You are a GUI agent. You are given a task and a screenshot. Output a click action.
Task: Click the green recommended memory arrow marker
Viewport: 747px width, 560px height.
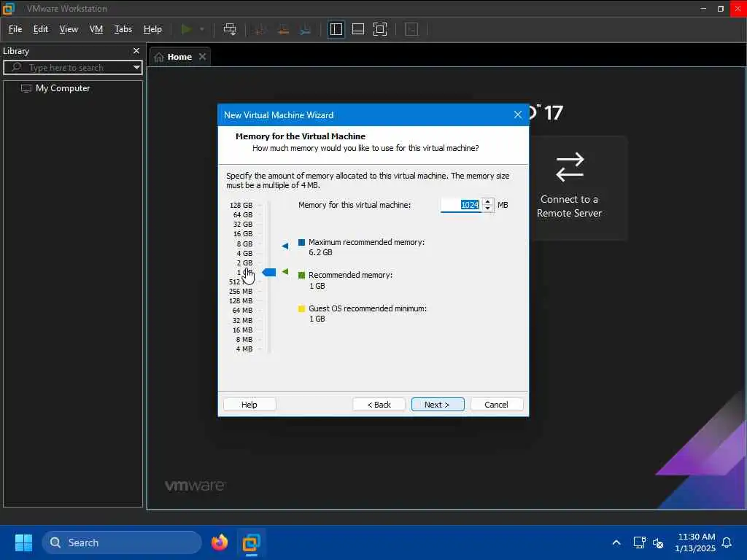285,272
